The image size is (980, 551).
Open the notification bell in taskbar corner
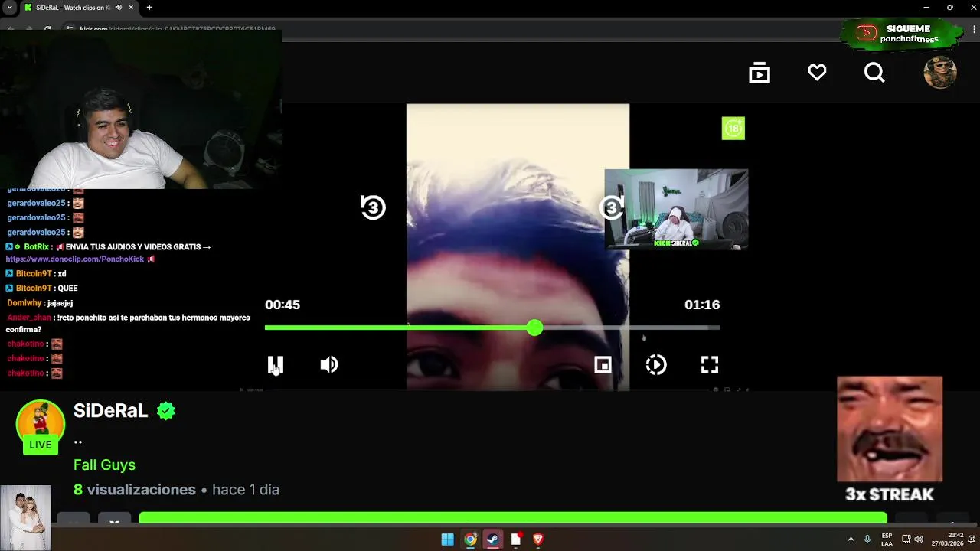click(972, 540)
